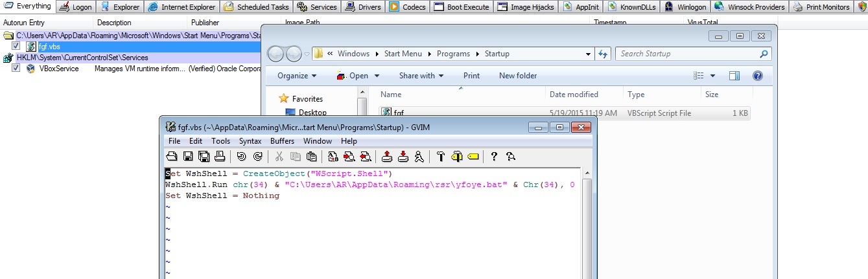Open the GVIM Tools menu

(220, 141)
